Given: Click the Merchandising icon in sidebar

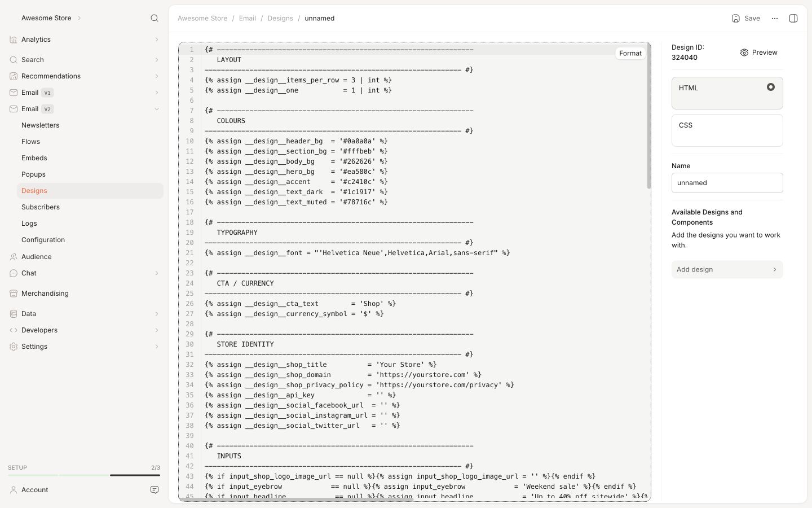Looking at the screenshot, I should (14, 294).
